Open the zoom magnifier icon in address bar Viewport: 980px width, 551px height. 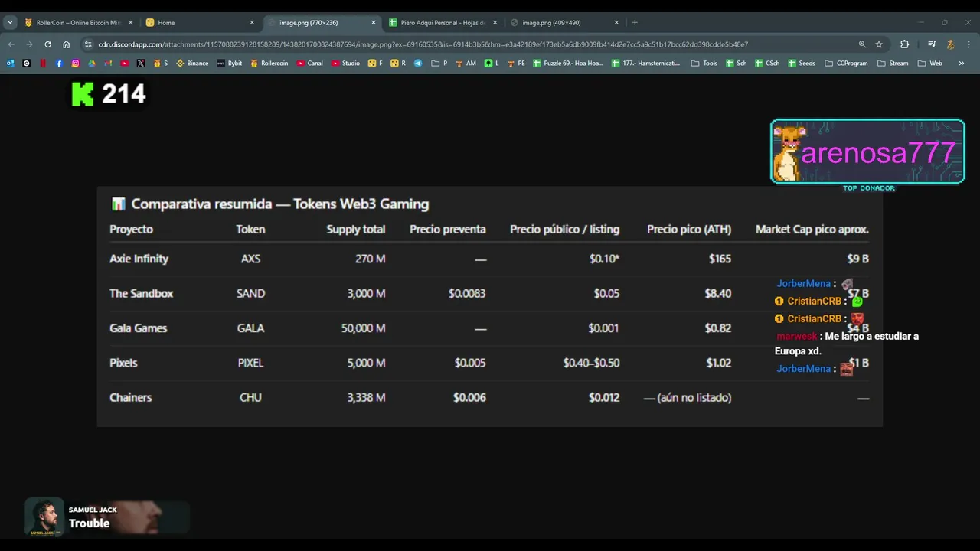coord(862,44)
